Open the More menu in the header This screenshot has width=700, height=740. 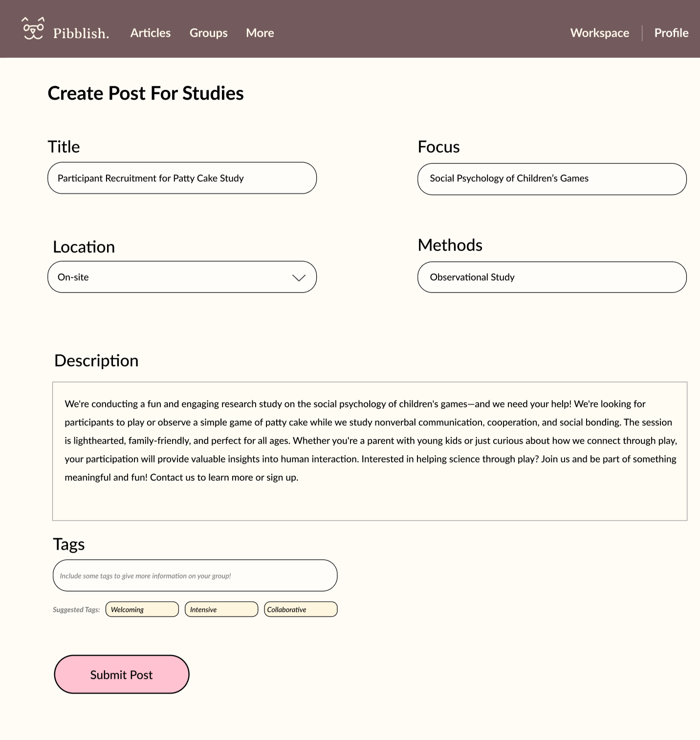(x=260, y=33)
